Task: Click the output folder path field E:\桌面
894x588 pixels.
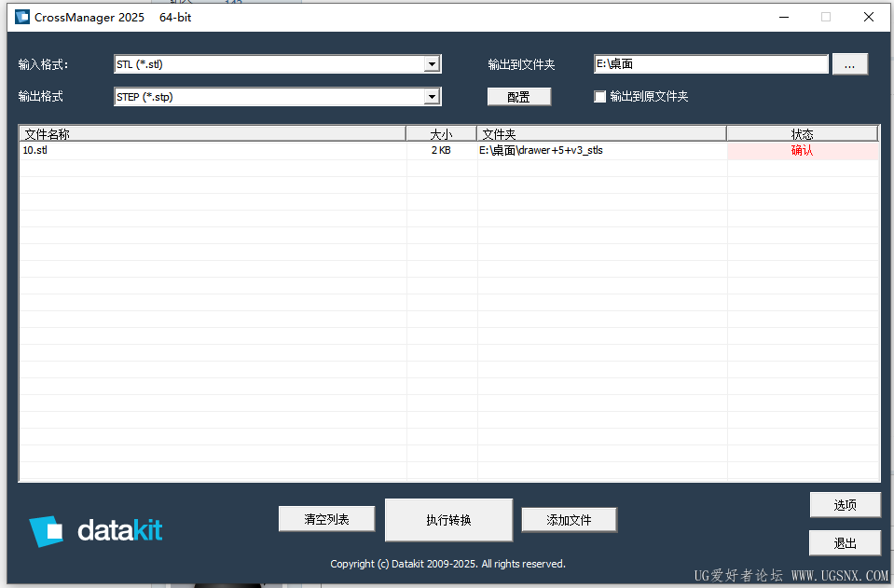Action: click(x=711, y=63)
